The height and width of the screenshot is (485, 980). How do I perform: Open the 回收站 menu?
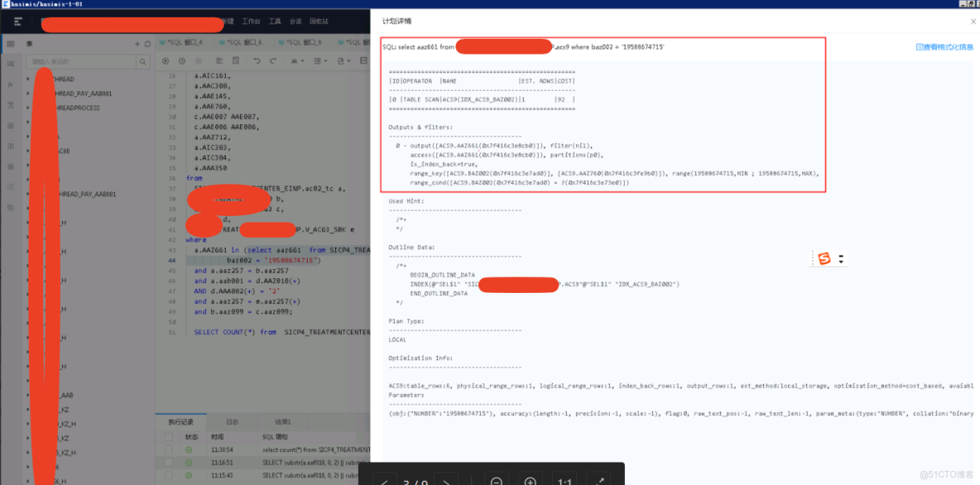319,22
